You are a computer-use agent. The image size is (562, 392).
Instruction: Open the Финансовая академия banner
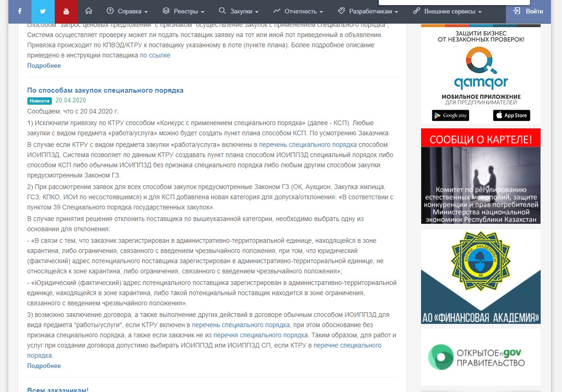pos(481,276)
